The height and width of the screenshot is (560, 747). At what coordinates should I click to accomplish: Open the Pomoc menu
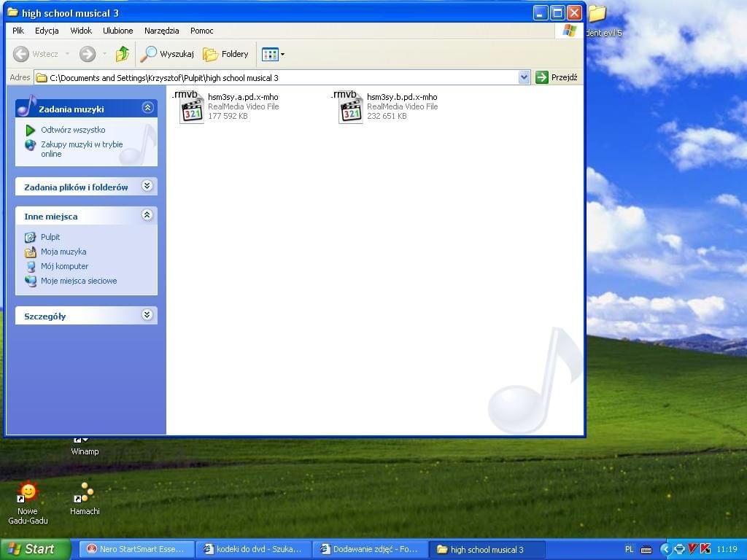coord(201,31)
